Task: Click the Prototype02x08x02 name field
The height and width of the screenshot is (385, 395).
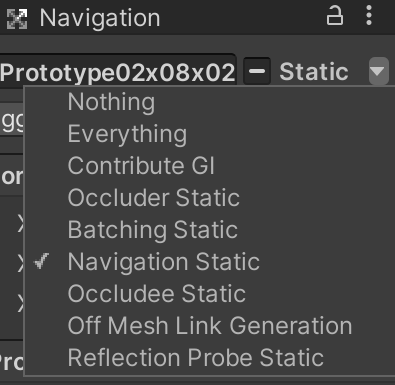Action: coord(118,69)
